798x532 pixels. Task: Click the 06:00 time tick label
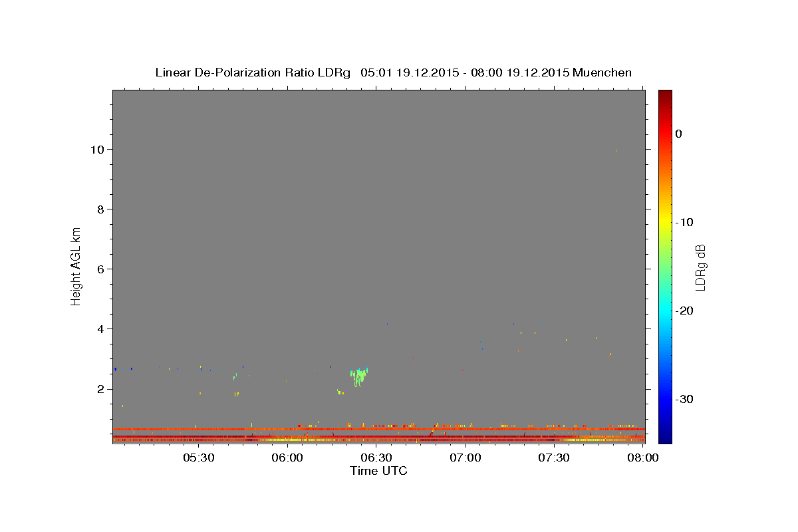[x=287, y=458]
